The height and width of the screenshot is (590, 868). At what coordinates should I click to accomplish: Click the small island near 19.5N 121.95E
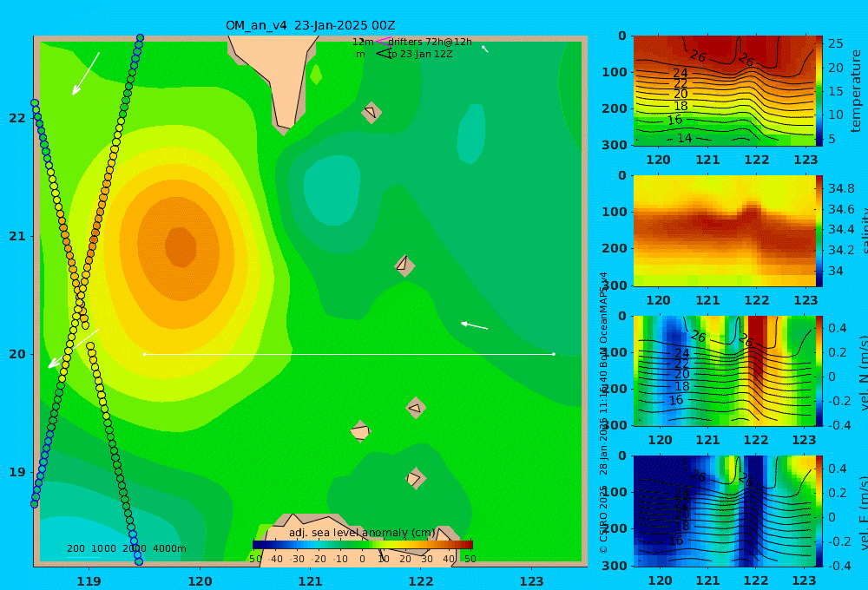click(416, 408)
